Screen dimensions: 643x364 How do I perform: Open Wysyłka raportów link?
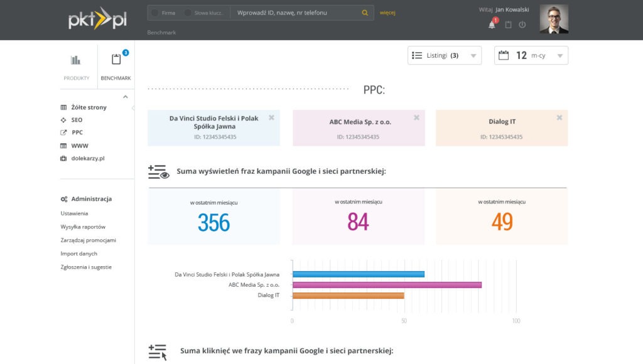[x=83, y=227]
